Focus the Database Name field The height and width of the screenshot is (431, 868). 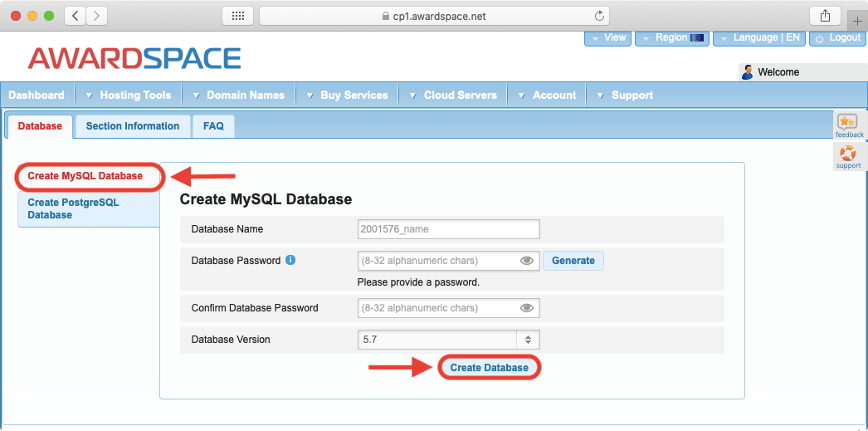(448, 229)
